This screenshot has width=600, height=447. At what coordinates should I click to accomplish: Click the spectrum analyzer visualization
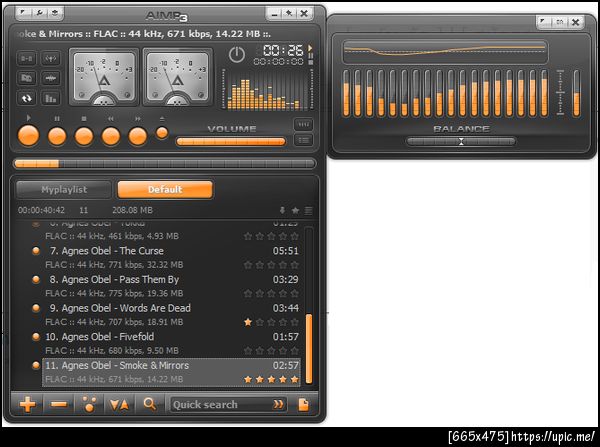tap(268, 90)
